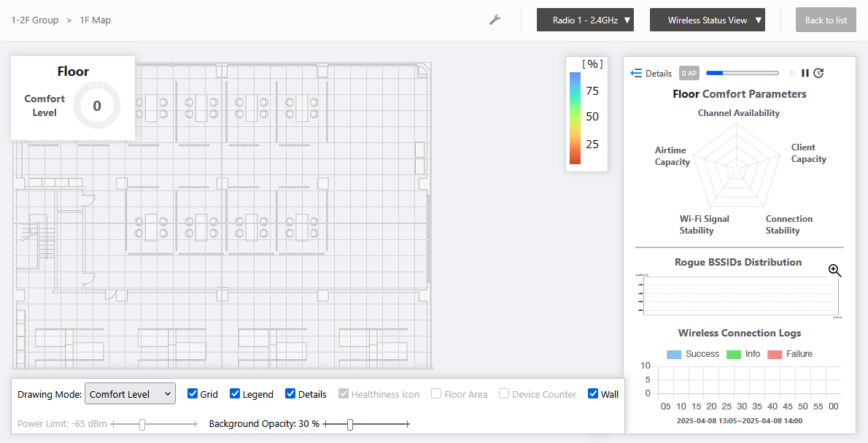
Task: Open the Drawing Mode Comfort Level dropdown
Action: coord(130,394)
